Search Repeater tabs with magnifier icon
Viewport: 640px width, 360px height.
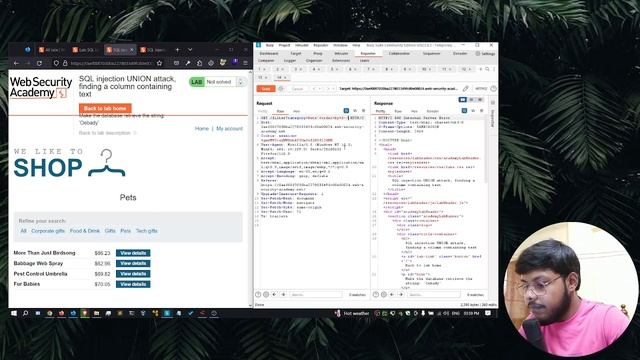pos(487,69)
